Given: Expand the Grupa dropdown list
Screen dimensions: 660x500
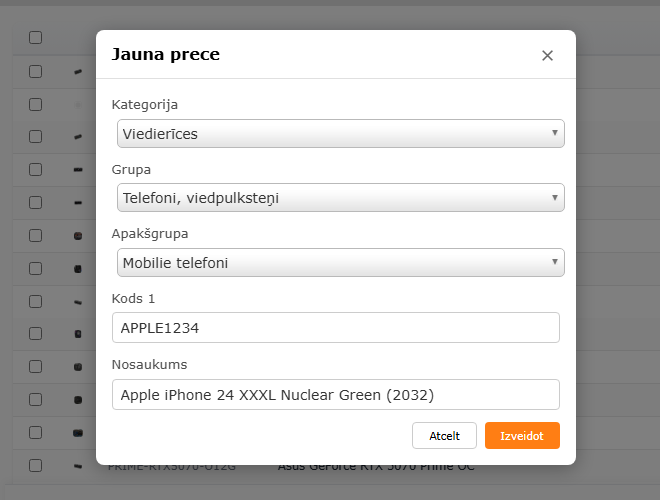Looking at the screenshot, I should [x=340, y=198].
